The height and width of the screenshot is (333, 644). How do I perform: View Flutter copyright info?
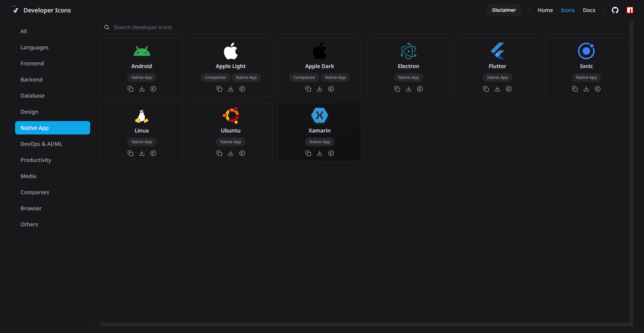click(x=509, y=89)
